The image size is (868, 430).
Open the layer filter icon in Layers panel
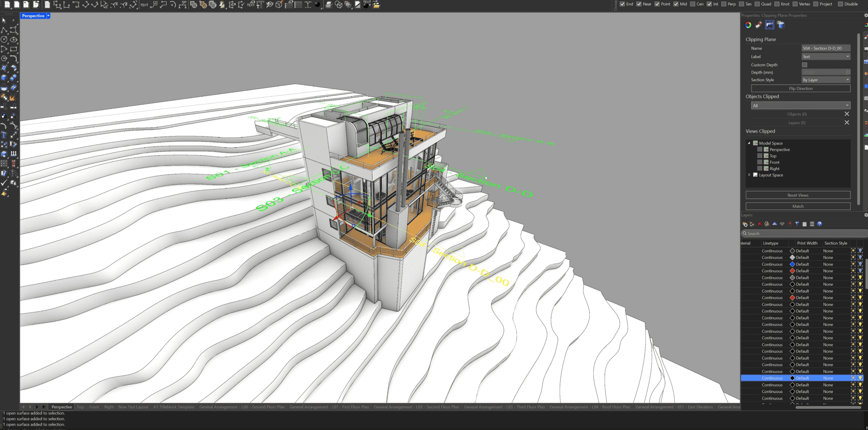(797, 224)
